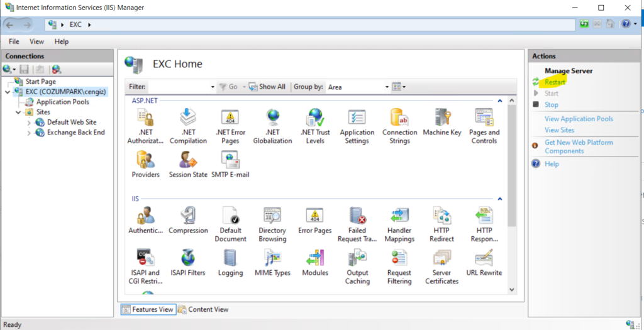Open Pages and Controls feature
This screenshot has height=330, width=644.
pyautogui.click(x=484, y=126)
